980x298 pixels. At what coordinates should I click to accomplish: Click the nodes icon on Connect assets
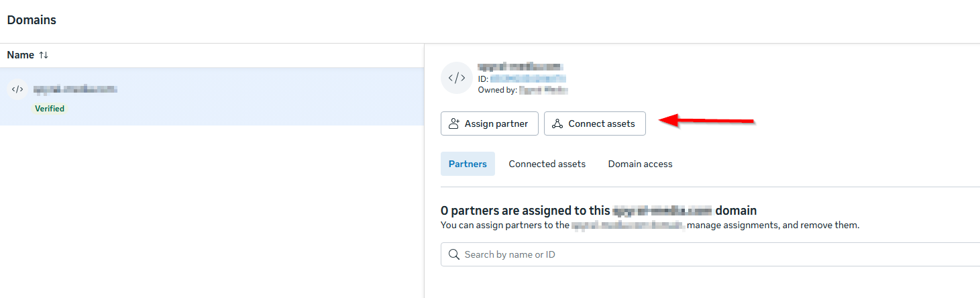click(557, 123)
